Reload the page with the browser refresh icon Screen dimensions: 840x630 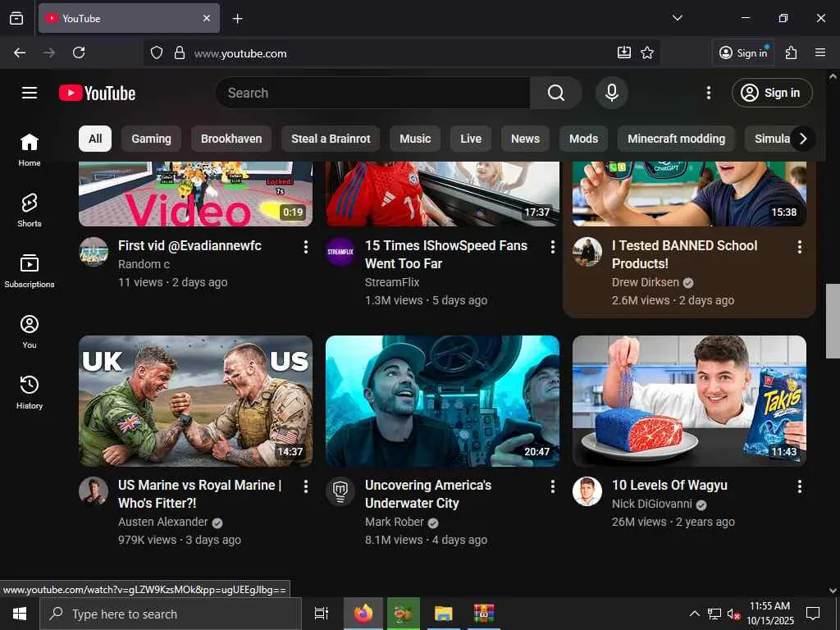pos(79,52)
